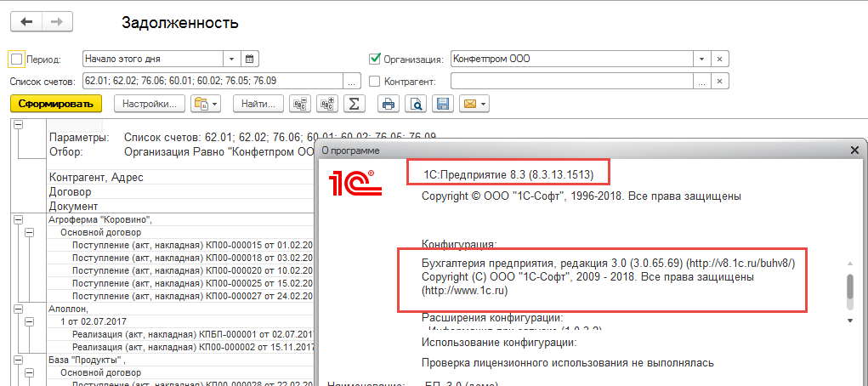868x386 pixels.
Task: Send report by email envelope icon
Action: pos(474,104)
